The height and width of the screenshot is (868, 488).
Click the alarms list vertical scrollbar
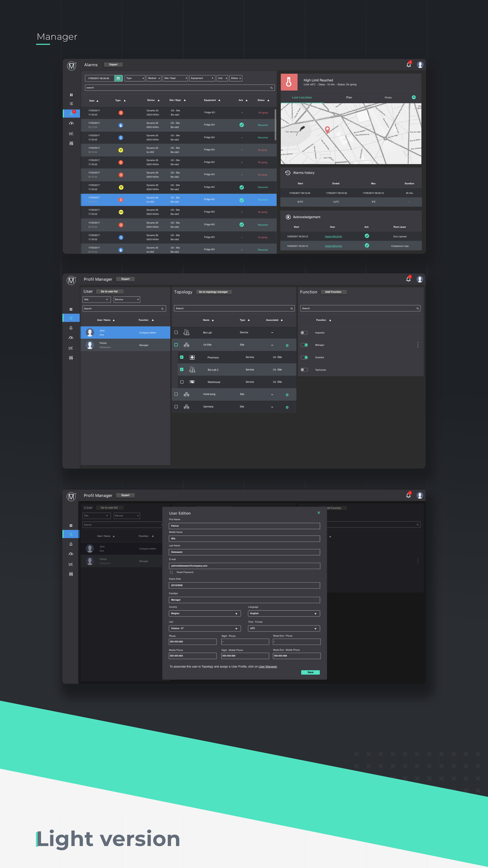[x=276, y=125]
